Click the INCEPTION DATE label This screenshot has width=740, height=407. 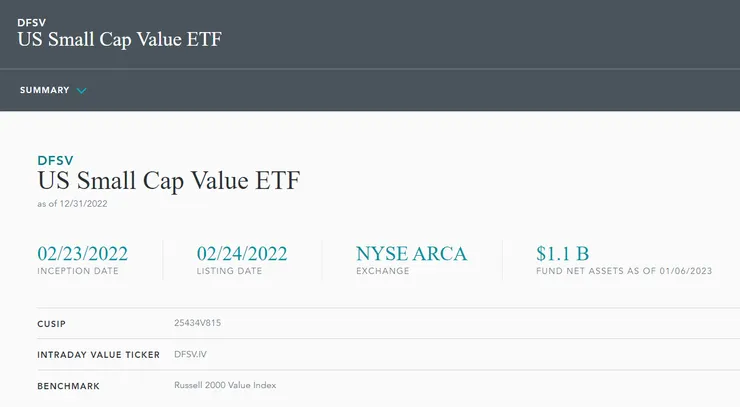pyautogui.click(x=78, y=271)
